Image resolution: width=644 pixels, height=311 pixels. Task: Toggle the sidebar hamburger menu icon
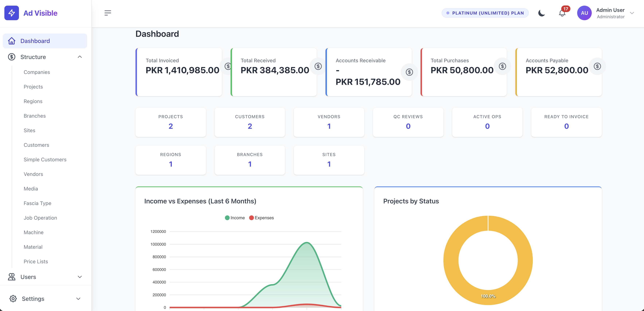pyautogui.click(x=108, y=13)
